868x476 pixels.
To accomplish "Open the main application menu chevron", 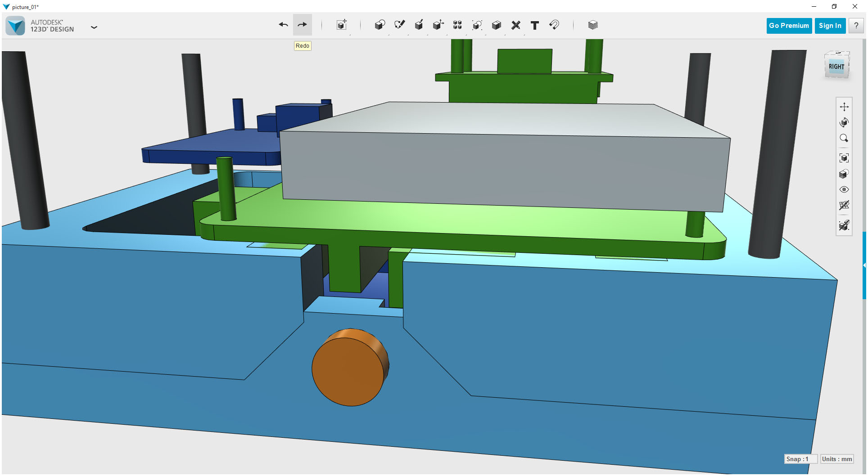I will coord(94,27).
